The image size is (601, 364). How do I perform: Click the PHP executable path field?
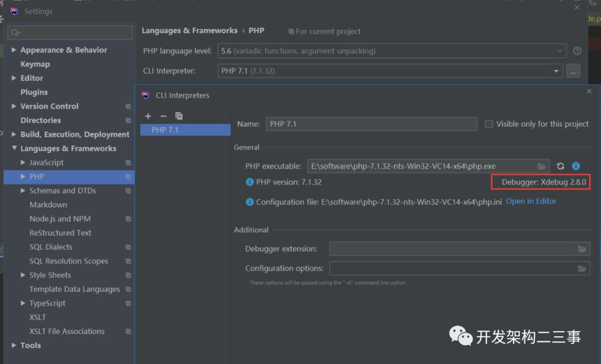point(428,166)
